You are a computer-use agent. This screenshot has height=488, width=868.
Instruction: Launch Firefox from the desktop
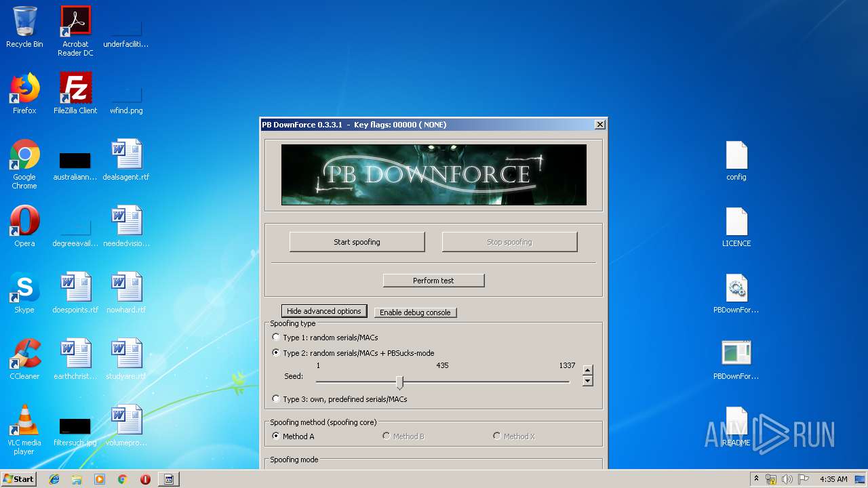point(24,94)
